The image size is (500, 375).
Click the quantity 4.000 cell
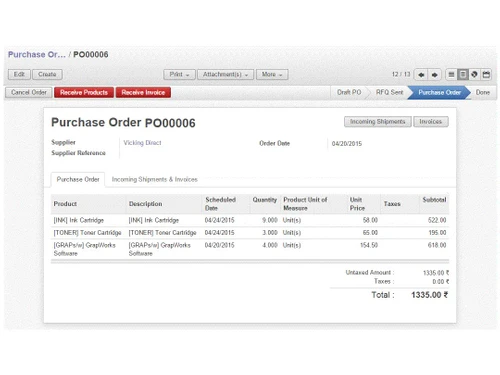pos(270,245)
